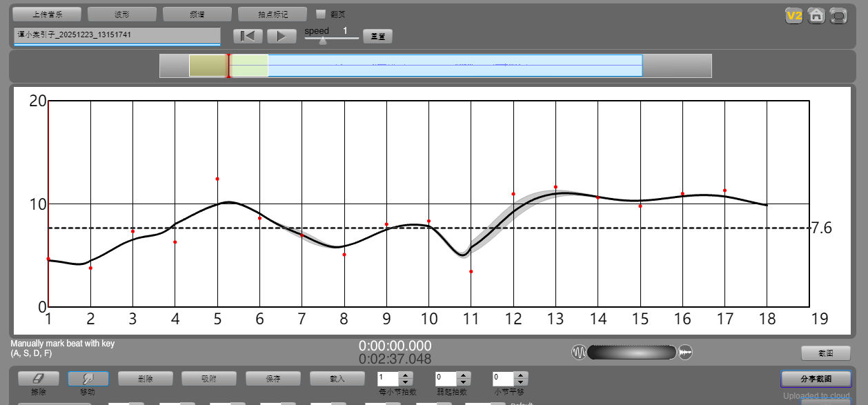Click the V2 version icon
Screen dimensions: 868x405
[x=794, y=16]
